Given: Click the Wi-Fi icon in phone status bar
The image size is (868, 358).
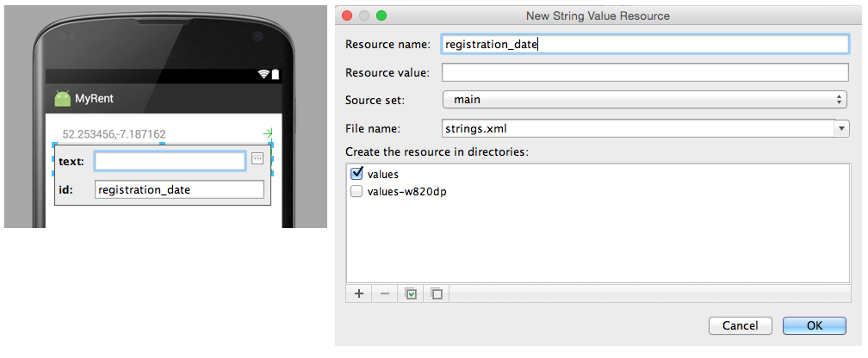Looking at the screenshot, I should click(x=263, y=75).
